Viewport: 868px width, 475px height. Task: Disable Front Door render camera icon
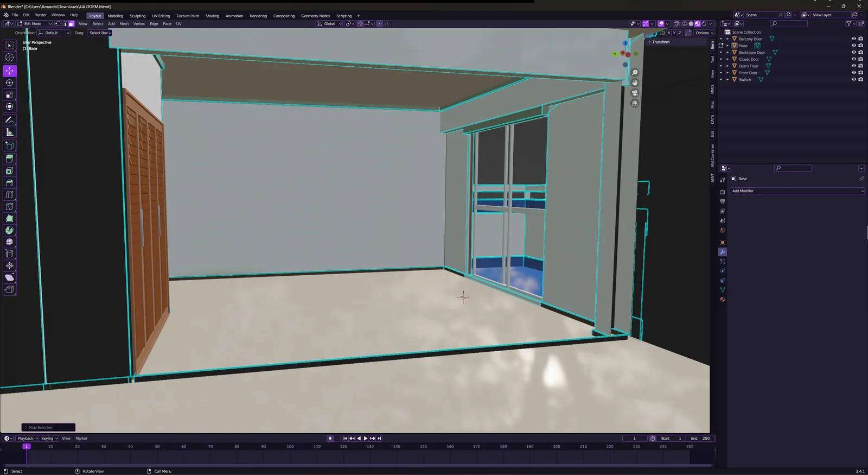[x=860, y=73]
